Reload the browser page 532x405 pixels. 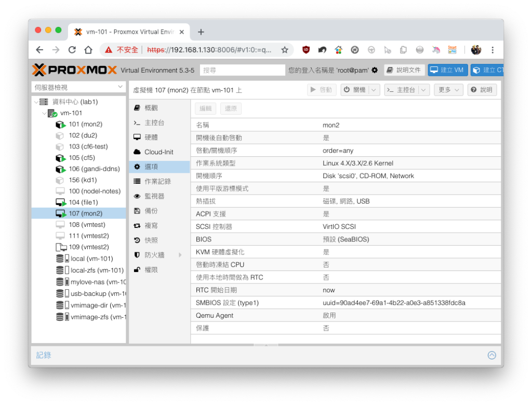point(72,50)
